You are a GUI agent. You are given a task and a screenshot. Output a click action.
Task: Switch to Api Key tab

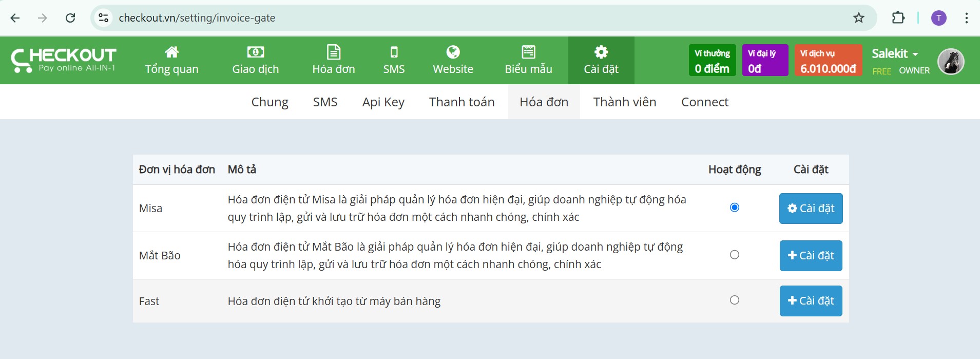tap(383, 102)
